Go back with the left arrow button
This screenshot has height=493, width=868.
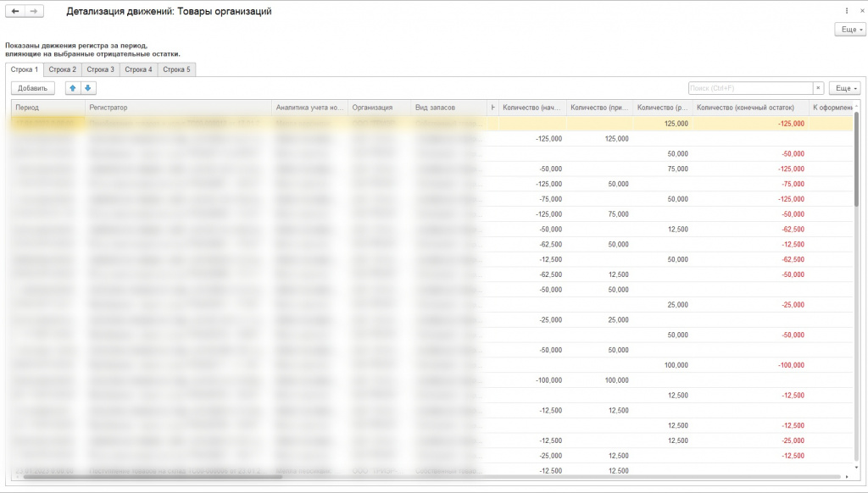click(x=15, y=11)
